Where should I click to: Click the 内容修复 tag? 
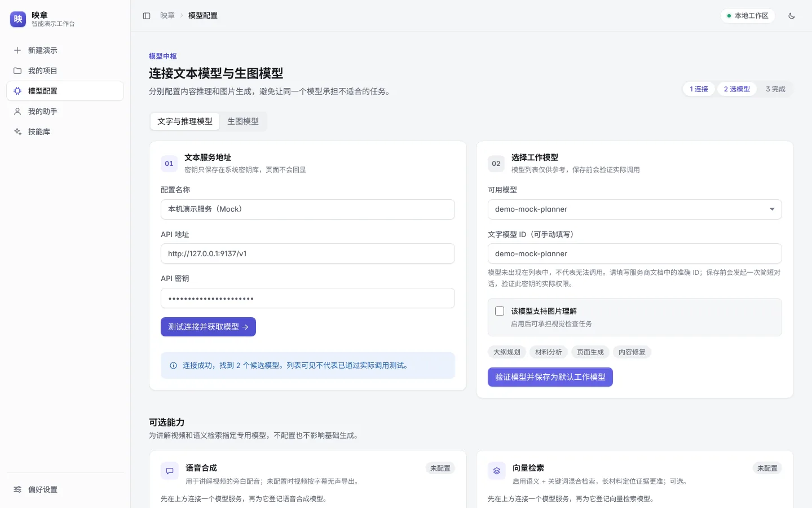632,352
